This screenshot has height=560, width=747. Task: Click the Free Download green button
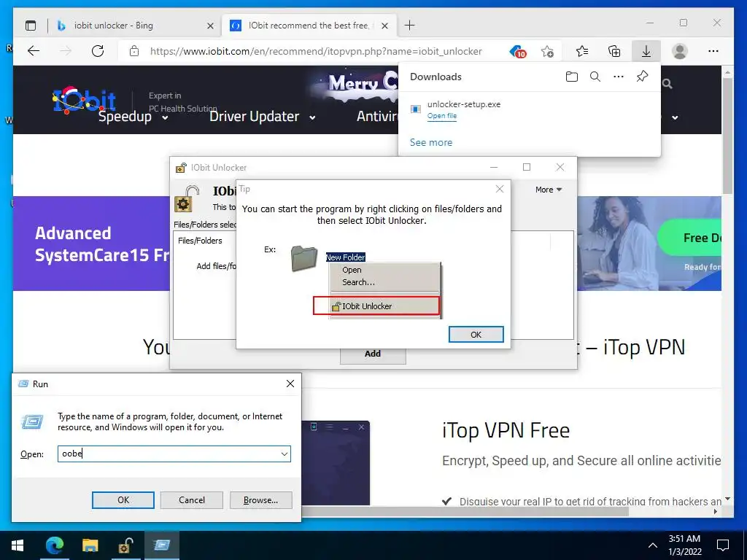coord(689,238)
